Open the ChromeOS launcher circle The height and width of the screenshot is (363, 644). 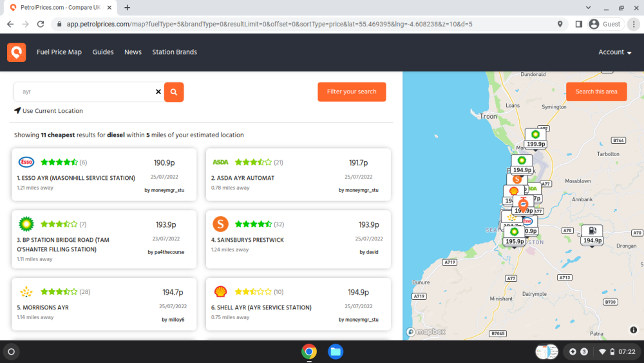pyautogui.click(x=12, y=351)
